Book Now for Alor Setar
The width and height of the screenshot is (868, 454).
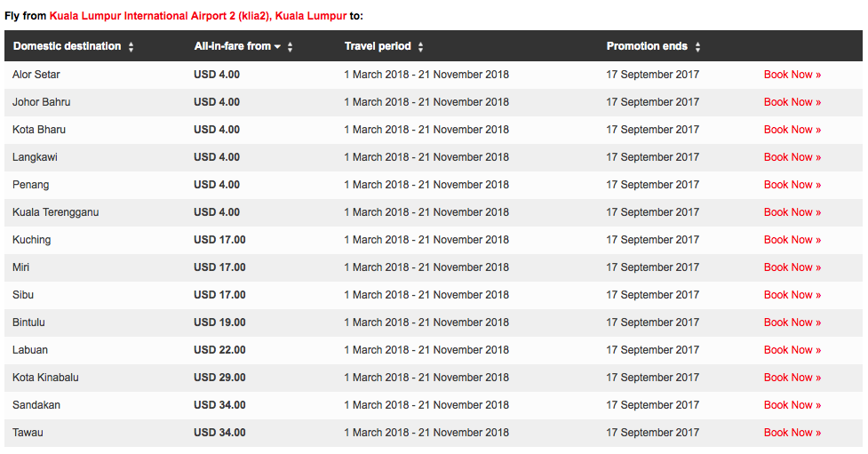(x=792, y=75)
